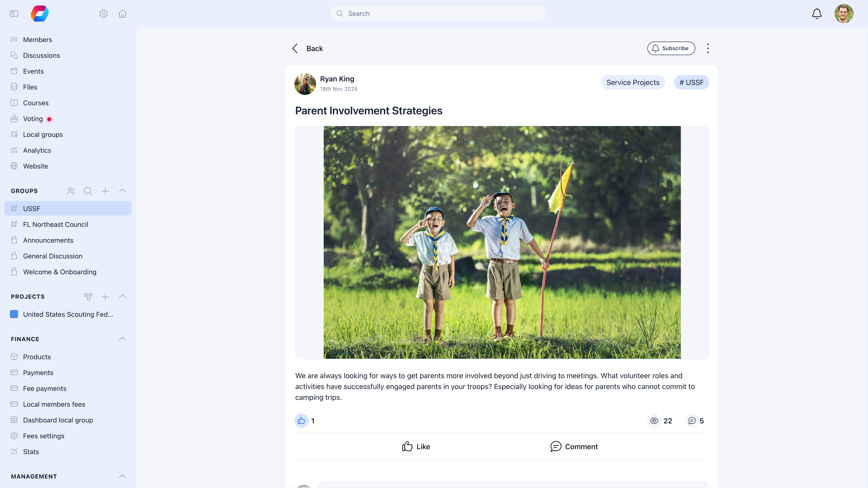This screenshot has width=868, height=488.
Task: Like the post using thumbs-up icon
Action: point(301,421)
